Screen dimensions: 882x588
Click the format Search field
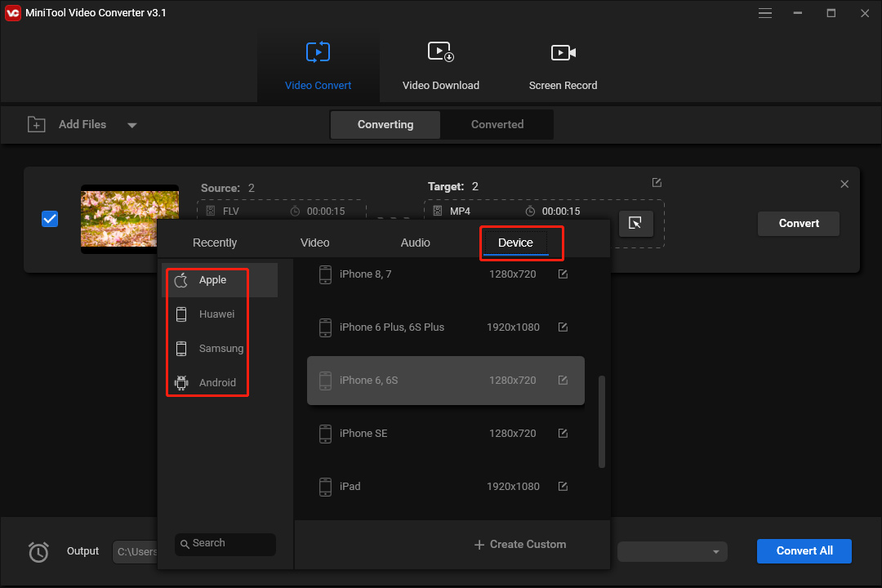225,544
